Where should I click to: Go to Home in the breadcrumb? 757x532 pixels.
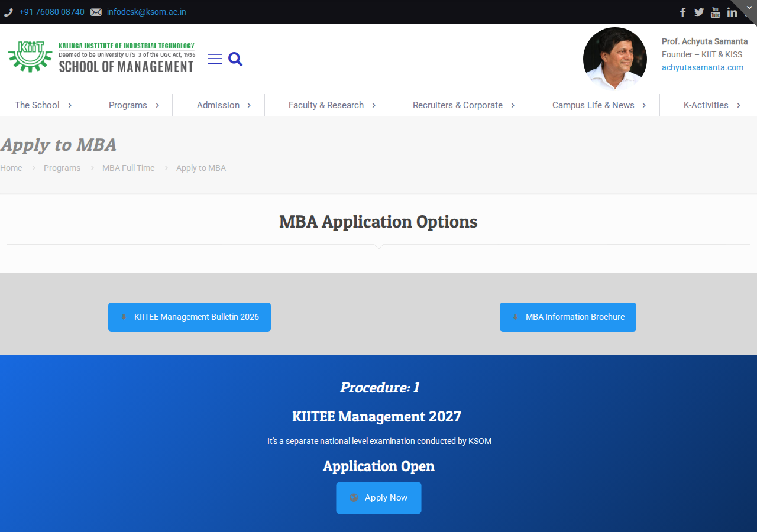pyautogui.click(x=11, y=168)
